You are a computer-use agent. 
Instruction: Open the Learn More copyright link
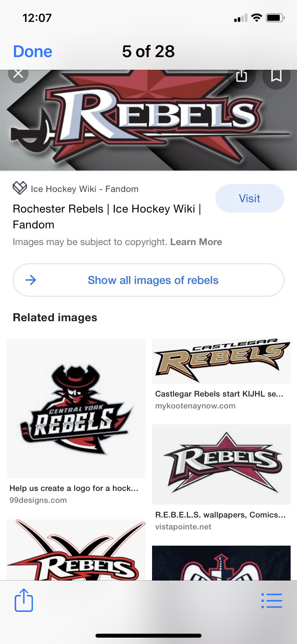point(196,242)
